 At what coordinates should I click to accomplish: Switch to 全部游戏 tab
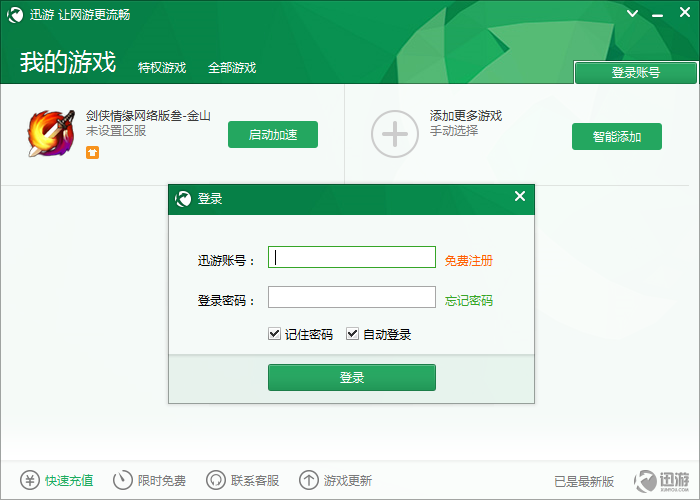[x=232, y=68]
